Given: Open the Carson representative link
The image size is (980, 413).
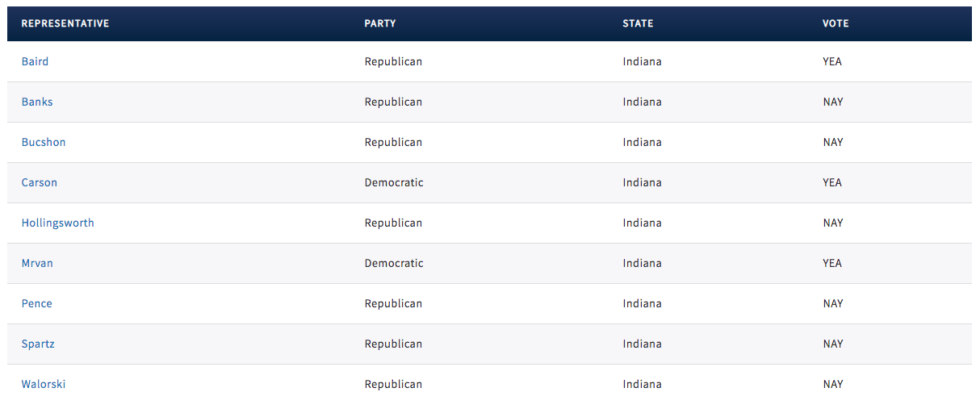Looking at the screenshot, I should pyautogui.click(x=40, y=182).
